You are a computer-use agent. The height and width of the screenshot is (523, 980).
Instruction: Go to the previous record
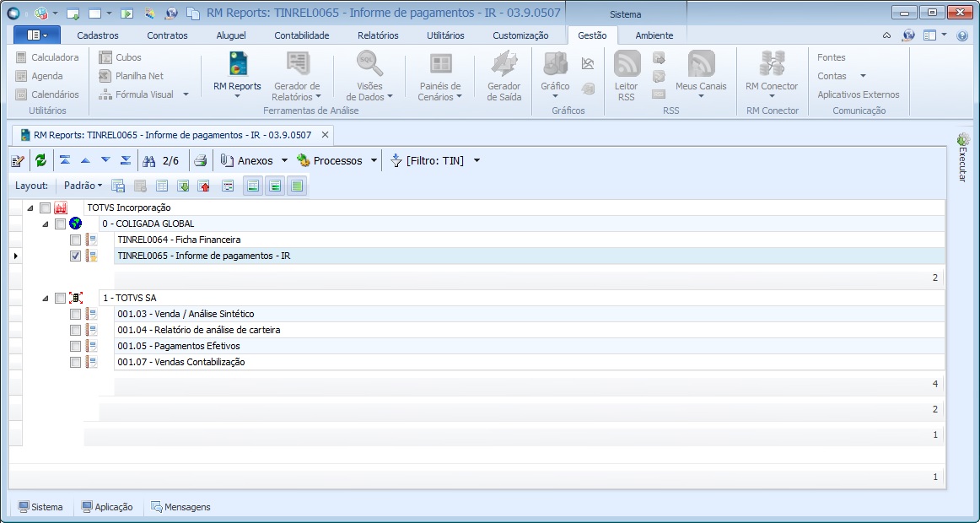(x=85, y=160)
